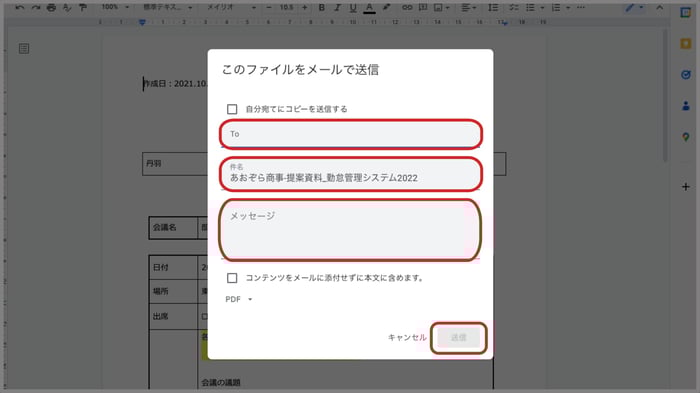Click the highlight color pen icon
Screen dimensions: 700x393
(x=386, y=8)
